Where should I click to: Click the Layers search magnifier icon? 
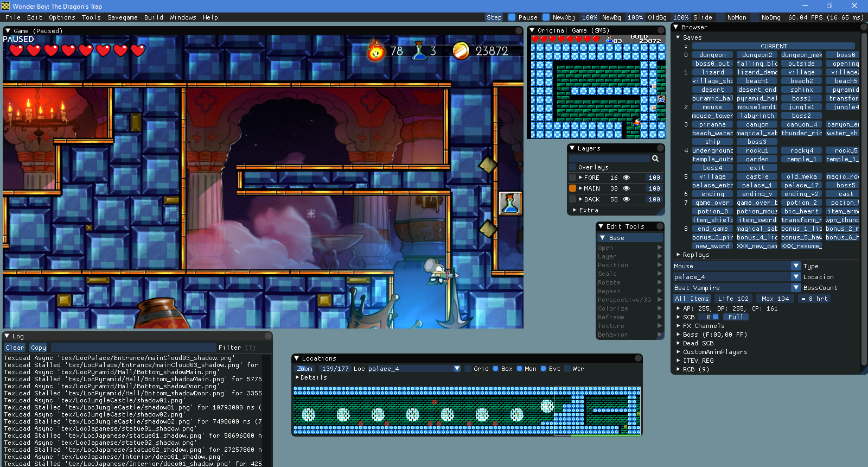655,159
